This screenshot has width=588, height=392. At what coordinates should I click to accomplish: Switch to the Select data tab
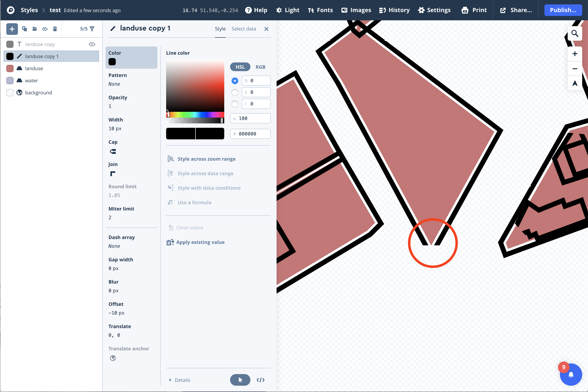[244, 29]
